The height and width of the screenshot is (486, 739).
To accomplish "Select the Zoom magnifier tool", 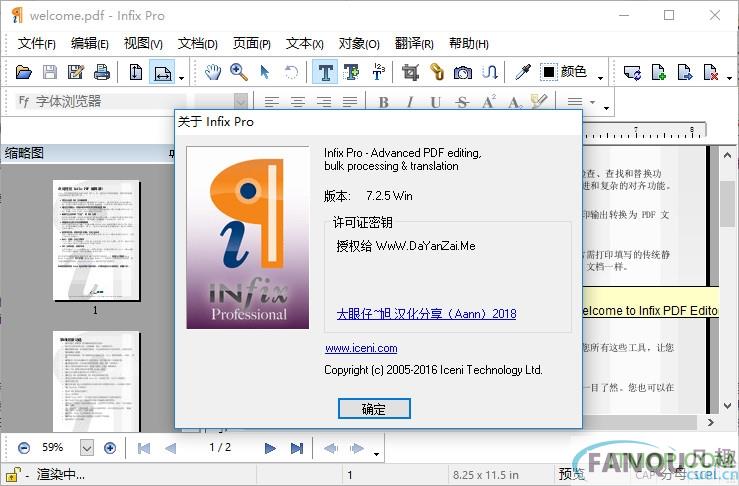I will click(x=239, y=72).
